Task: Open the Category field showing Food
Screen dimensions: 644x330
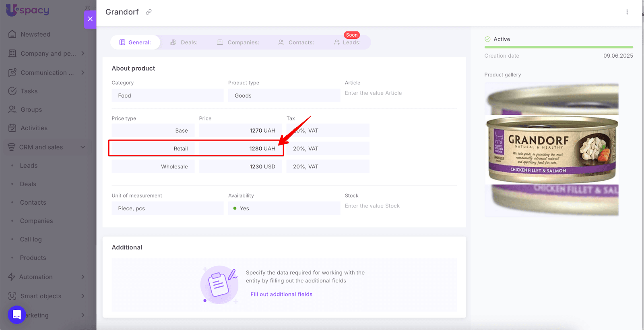Action: (x=167, y=95)
